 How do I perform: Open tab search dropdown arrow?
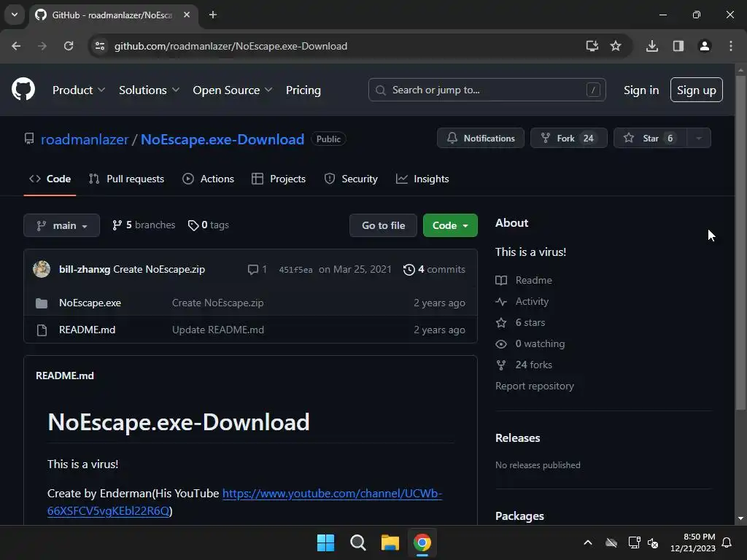[x=15, y=15]
